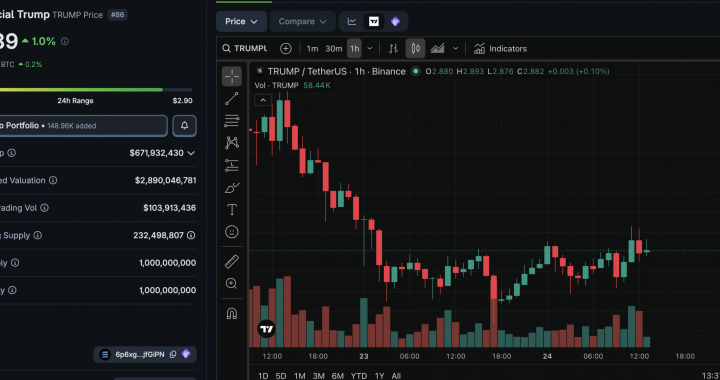
Task: Toggle the magnet mode tool
Action: [x=232, y=314]
